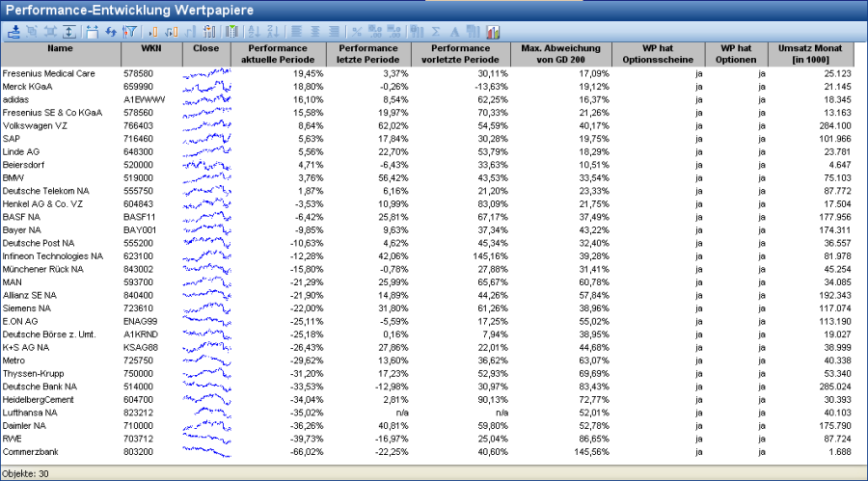The height and width of the screenshot is (481, 868).
Task: Click the filter funnel toolbar icon
Action: 130,32
